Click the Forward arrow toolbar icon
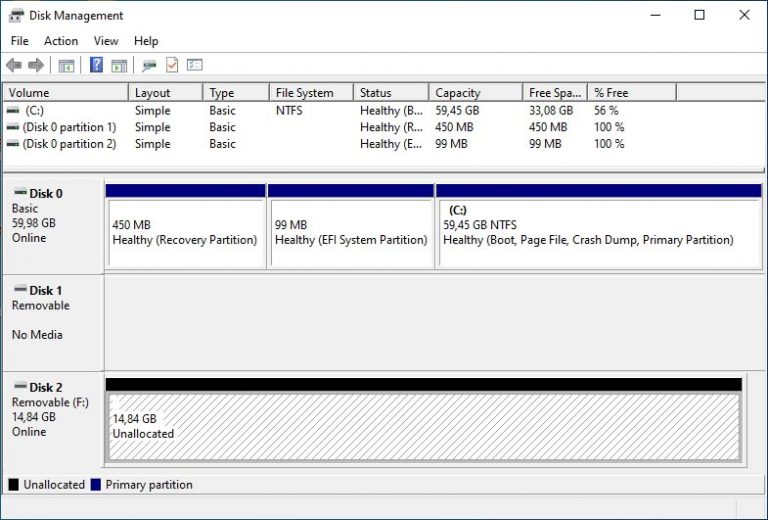The width and height of the screenshot is (768, 520). coord(36,65)
